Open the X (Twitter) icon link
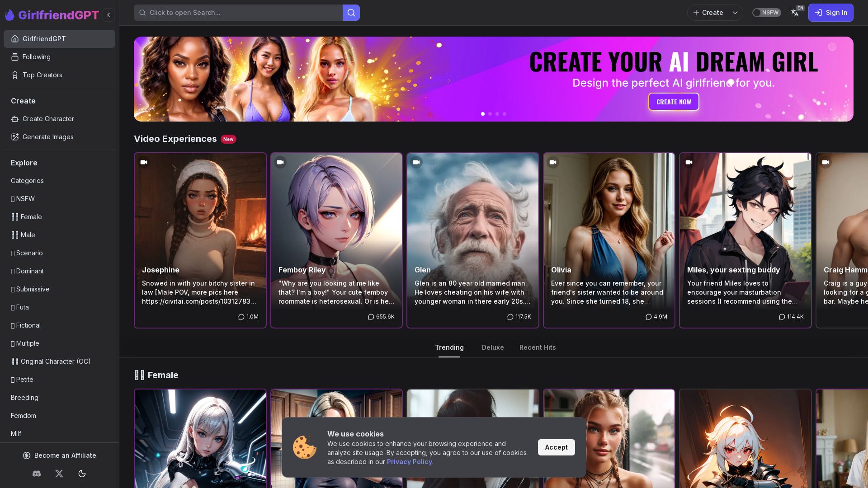This screenshot has height=488, width=868. coord(59,474)
